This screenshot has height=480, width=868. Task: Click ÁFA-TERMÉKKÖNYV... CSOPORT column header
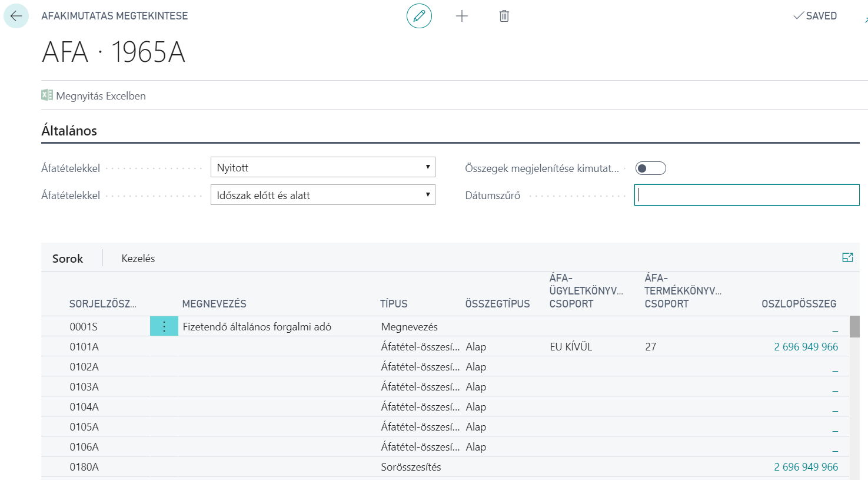tap(683, 291)
